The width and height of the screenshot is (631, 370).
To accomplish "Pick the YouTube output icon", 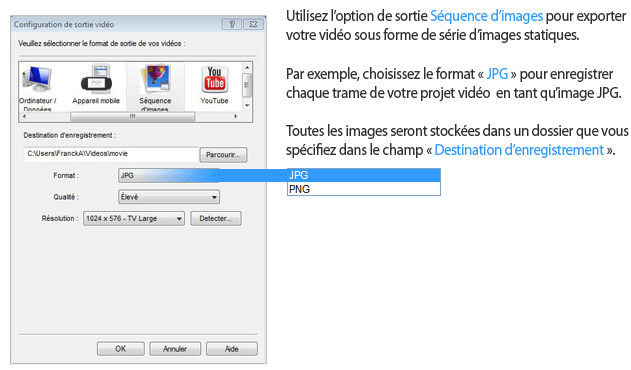I will (x=214, y=85).
